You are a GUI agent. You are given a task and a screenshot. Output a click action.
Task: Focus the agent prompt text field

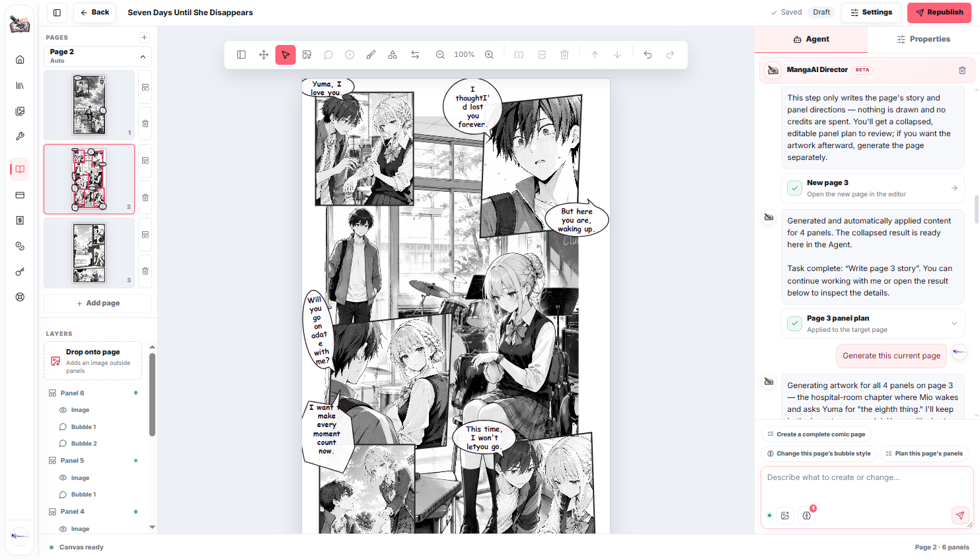866,486
